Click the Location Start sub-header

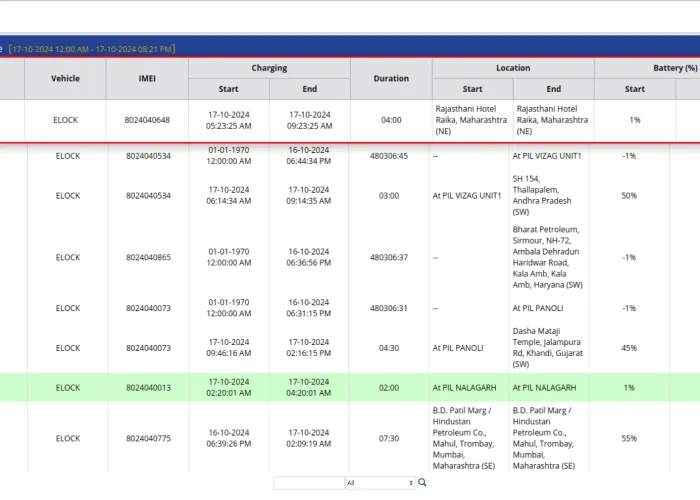(472, 89)
